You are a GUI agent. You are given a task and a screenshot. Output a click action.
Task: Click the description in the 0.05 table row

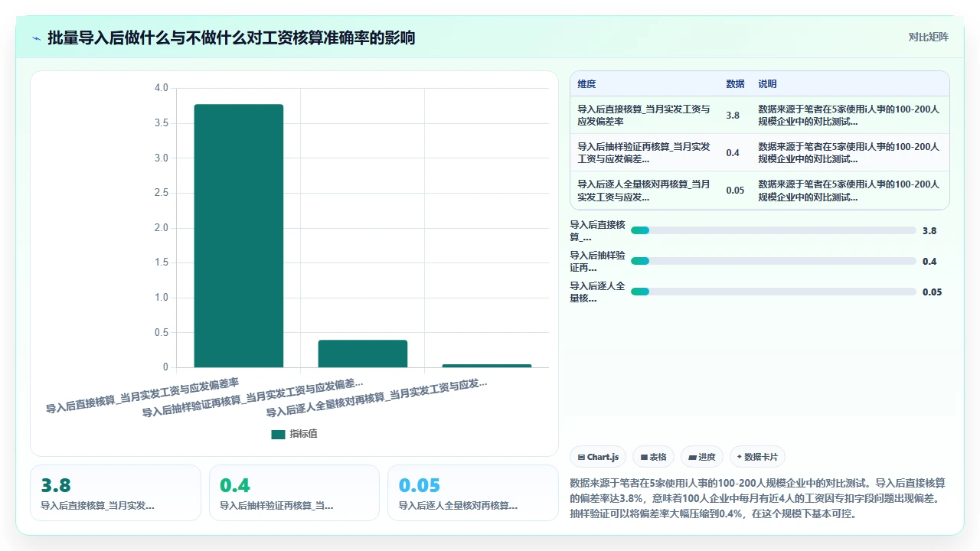click(849, 191)
